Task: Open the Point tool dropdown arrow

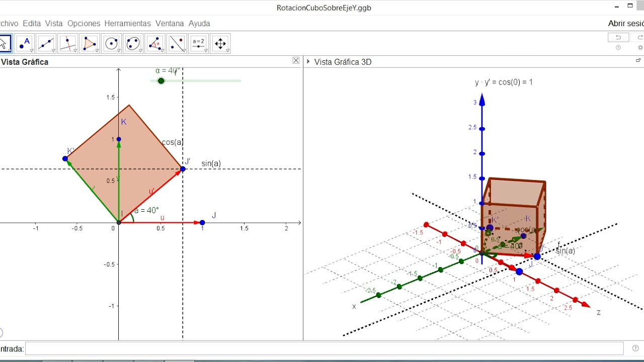Action: (32, 51)
